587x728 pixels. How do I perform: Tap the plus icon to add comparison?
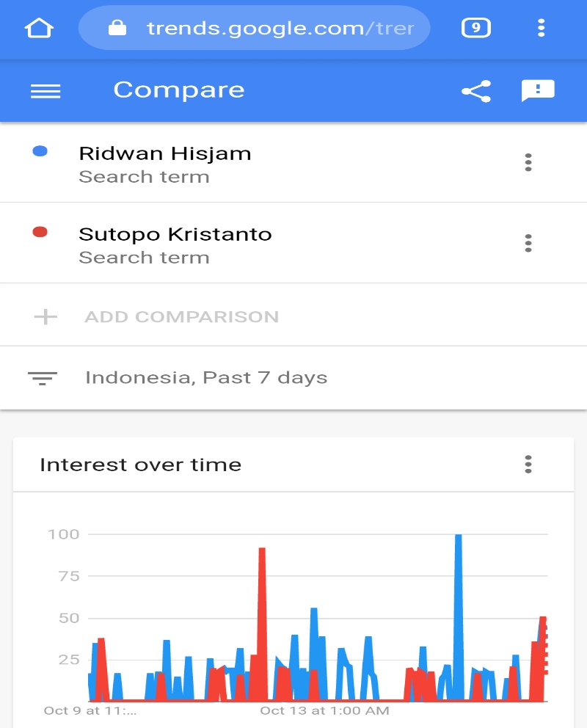point(45,317)
